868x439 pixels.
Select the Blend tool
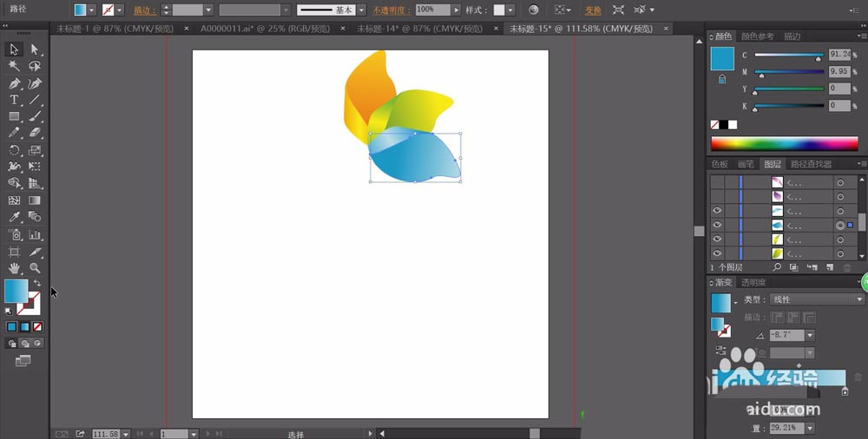coord(35,217)
